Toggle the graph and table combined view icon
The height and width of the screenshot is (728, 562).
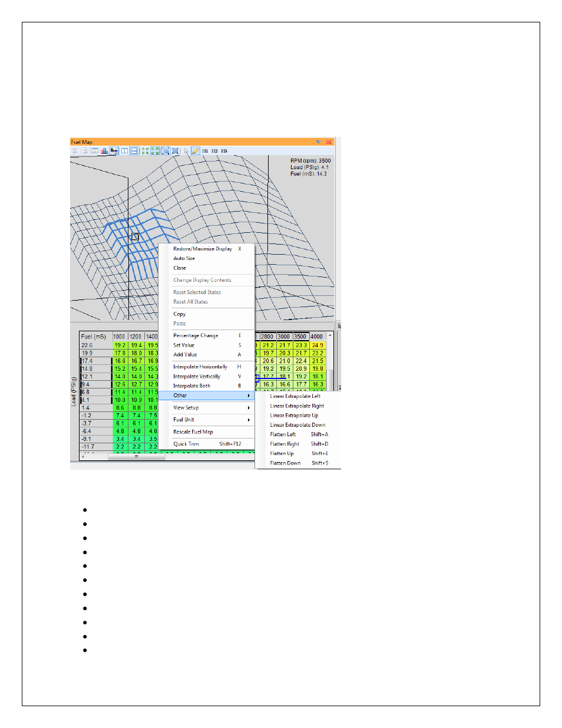pyautogui.click(x=114, y=151)
